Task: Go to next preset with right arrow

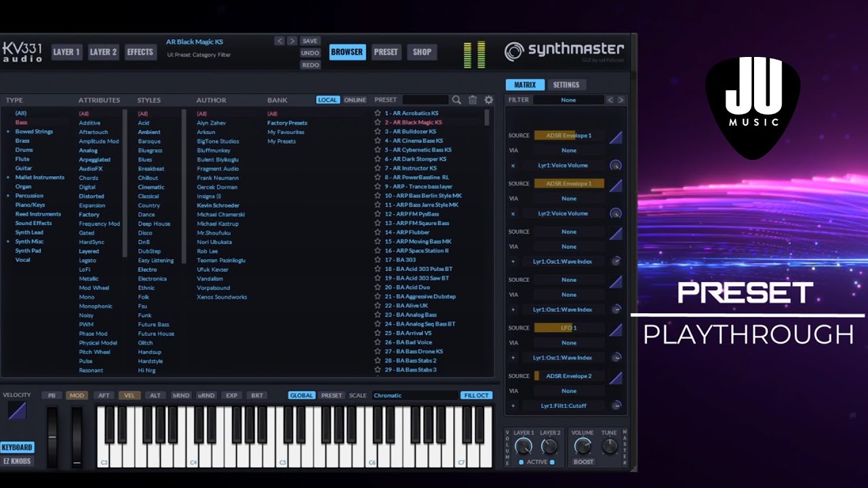Action: click(292, 41)
